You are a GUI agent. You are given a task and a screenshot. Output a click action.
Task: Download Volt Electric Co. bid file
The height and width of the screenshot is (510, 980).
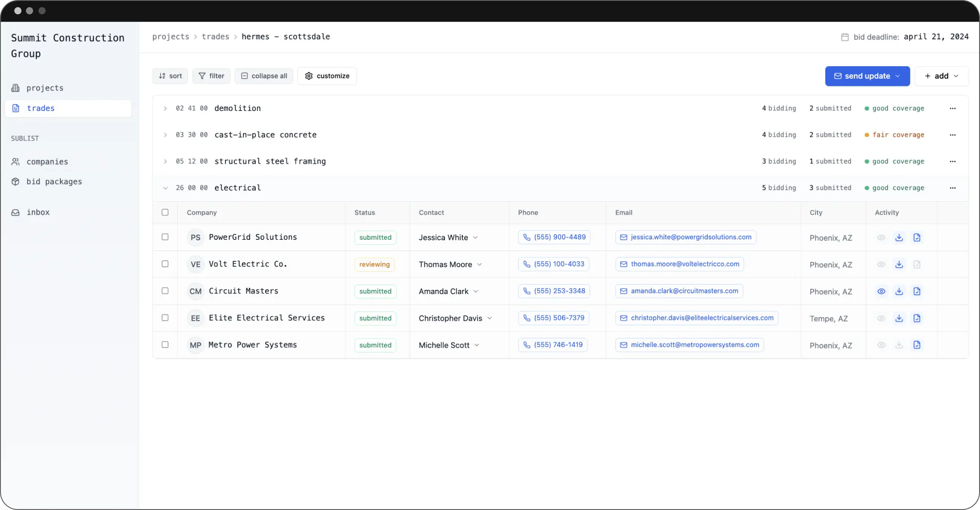(x=899, y=264)
